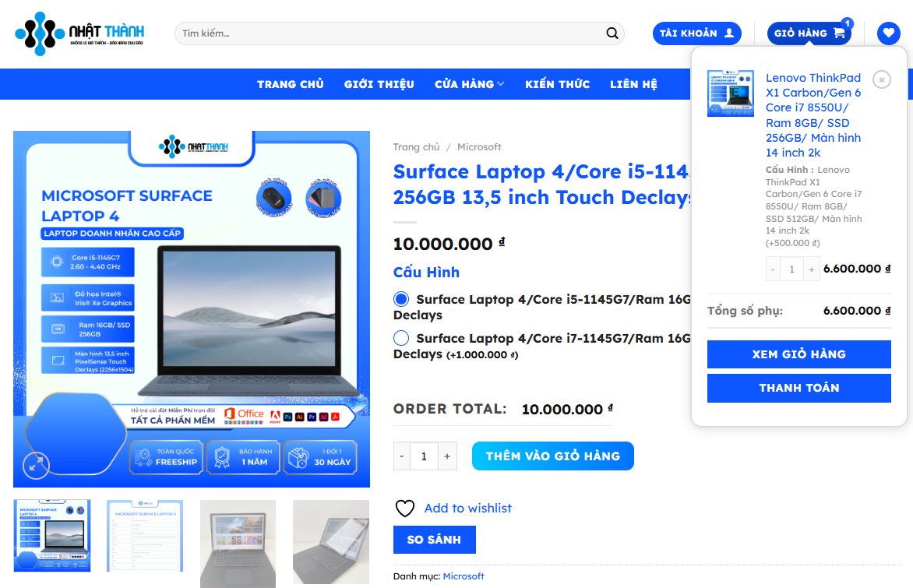The height and width of the screenshot is (588, 913).
Task: Click Thêm Vào Giỏ Hàng button
Action: pyautogui.click(x=552, y=456)
